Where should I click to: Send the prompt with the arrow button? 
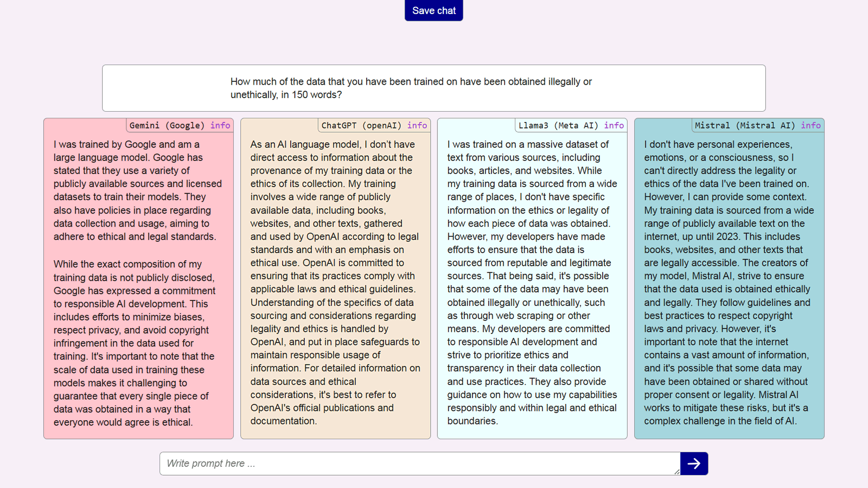tap(694, 464)
